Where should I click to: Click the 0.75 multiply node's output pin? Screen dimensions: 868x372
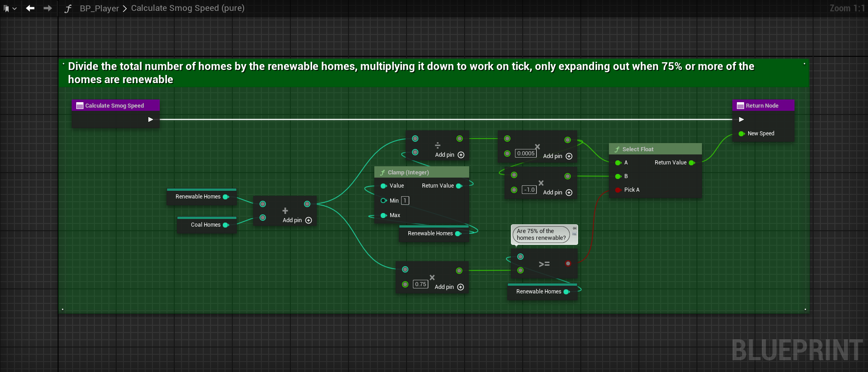coord(459,271)
